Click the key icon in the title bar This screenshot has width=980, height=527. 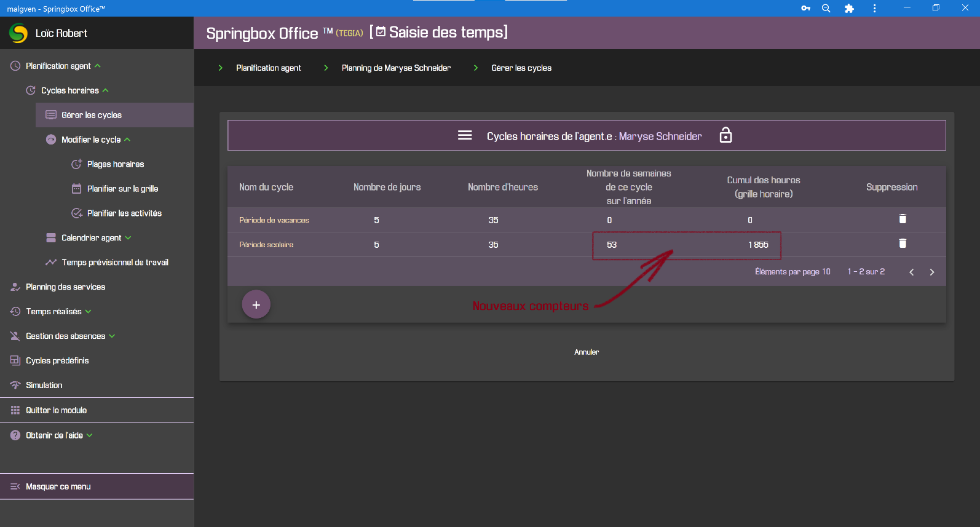click(806, 8)
